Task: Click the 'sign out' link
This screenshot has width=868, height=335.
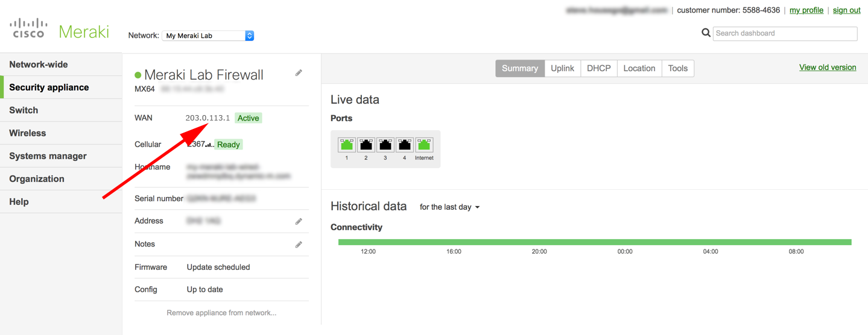Action: [x=847, y=10]
